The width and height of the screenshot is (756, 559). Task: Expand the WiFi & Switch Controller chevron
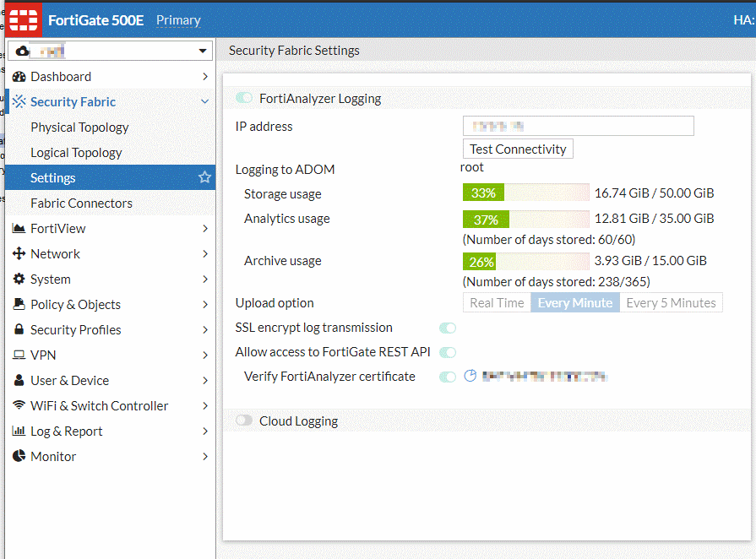pos(205,406)
